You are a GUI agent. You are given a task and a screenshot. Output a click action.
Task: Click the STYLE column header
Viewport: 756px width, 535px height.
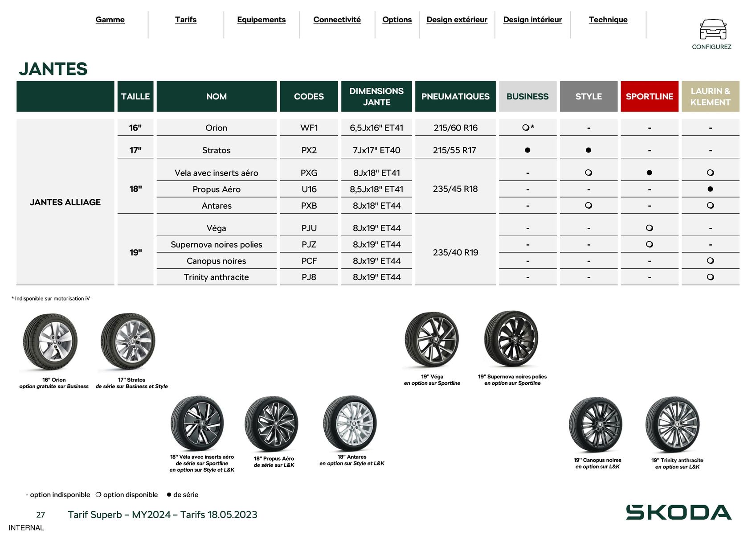click(x=588, y=96)
